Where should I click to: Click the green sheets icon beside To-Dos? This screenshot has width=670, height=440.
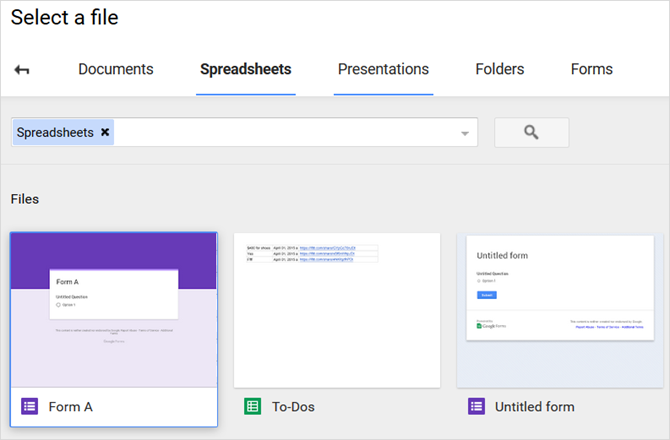pyautogui.click(x=253, y=406)
